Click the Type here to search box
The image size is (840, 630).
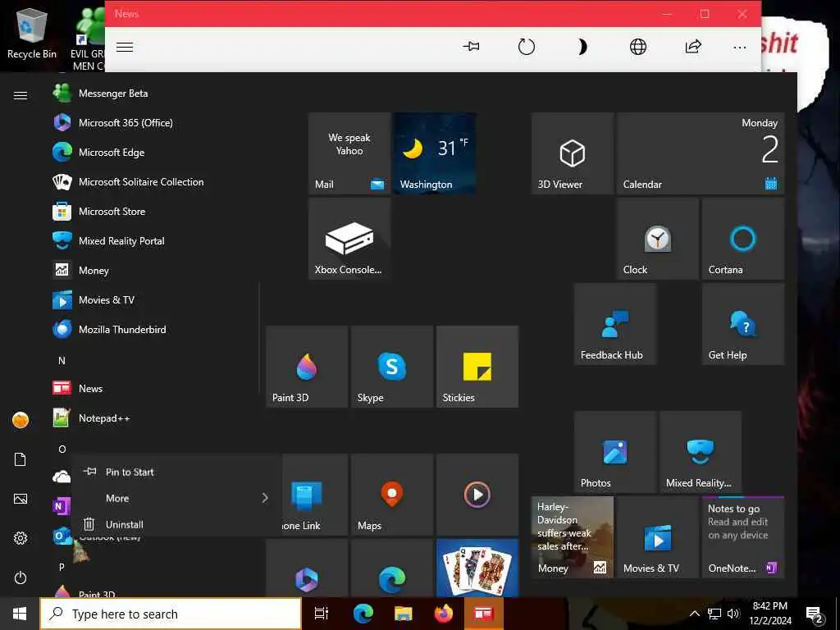(171, 614)
